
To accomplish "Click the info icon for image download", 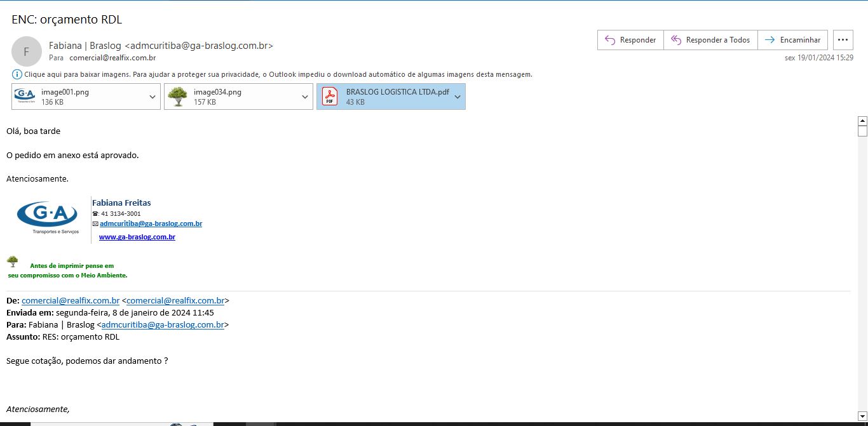I will click(x=17, y=74).
